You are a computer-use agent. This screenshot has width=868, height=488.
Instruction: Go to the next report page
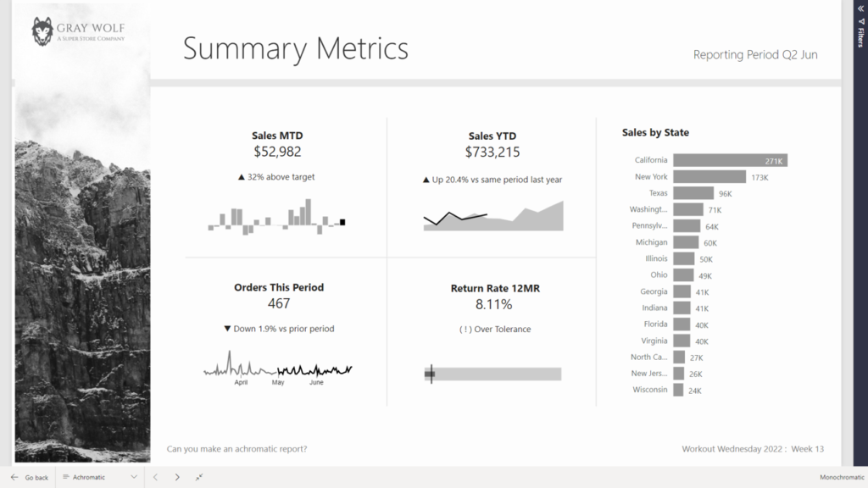click(x=177, y=477)
